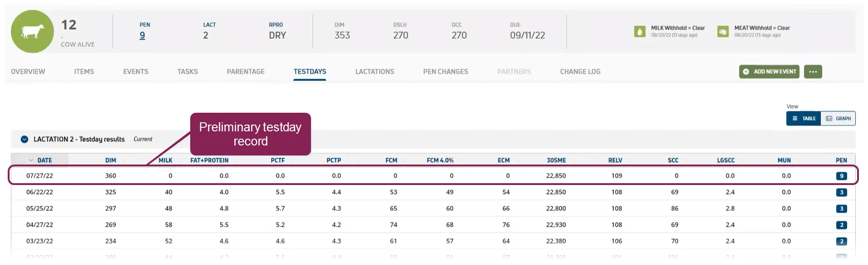Click the MILK Withhold droplet icon
Viewport: 868px width, 265px height.
coord(640,31)
